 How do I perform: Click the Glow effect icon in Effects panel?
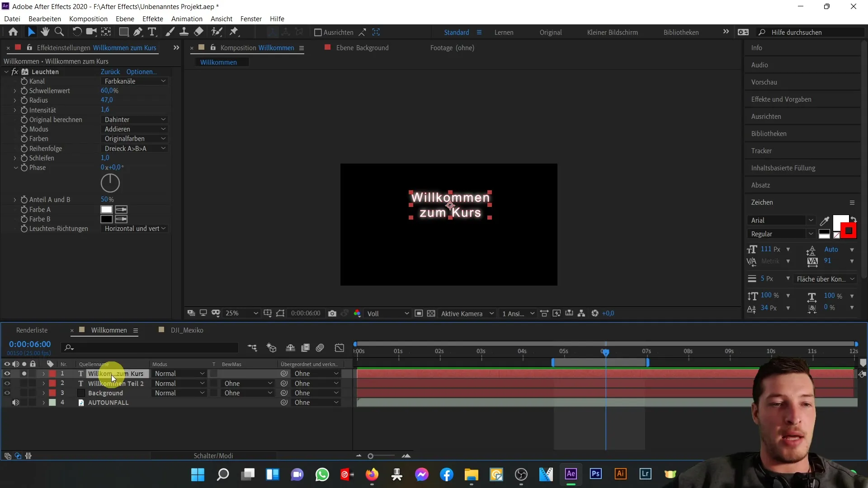pyautogui.click(x=25, y=71)
